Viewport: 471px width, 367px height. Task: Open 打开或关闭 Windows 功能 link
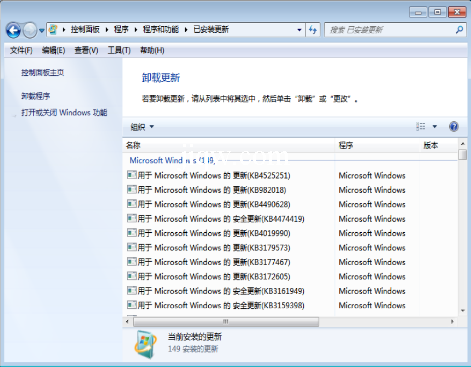point(64,113)
